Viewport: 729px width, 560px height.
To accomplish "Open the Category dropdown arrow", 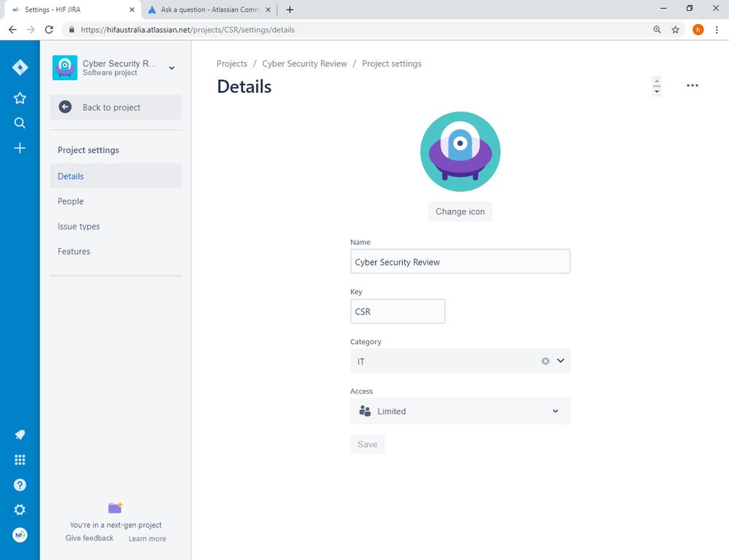I will pos(560,361).
